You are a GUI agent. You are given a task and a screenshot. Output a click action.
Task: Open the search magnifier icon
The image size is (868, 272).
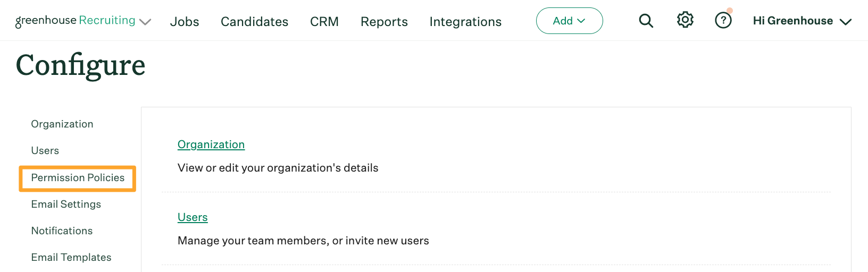[646, 21]
